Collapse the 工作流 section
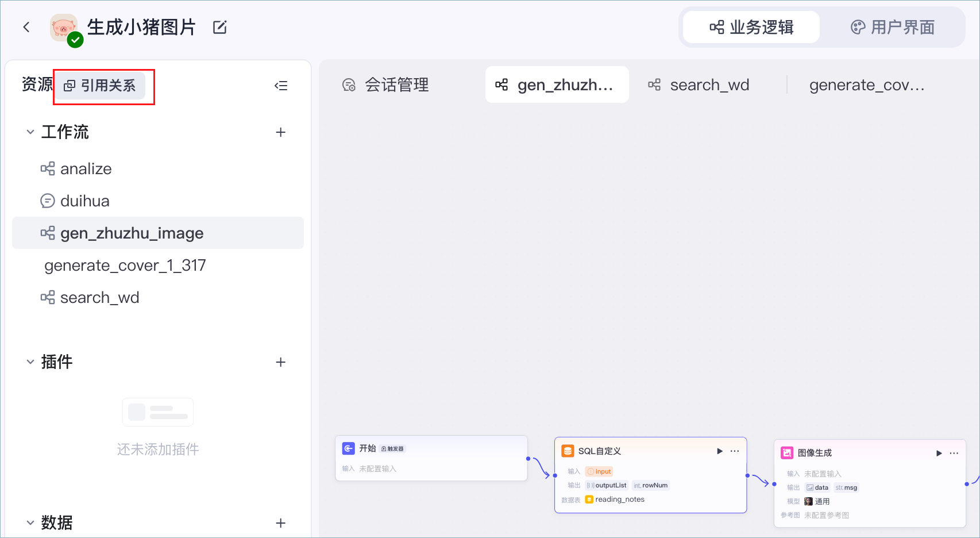The width and height of the screenshot is (980, 538). click(x=30, y=132)
